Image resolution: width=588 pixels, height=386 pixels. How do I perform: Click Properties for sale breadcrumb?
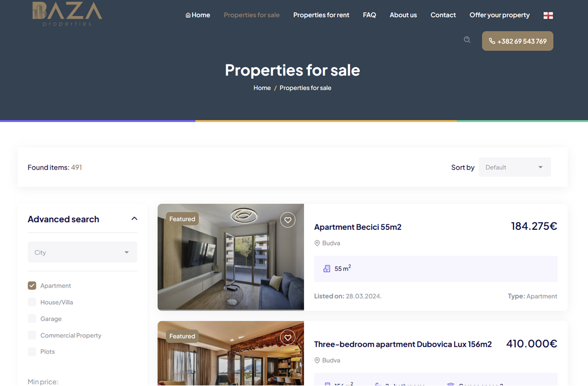tap(305, 88)
